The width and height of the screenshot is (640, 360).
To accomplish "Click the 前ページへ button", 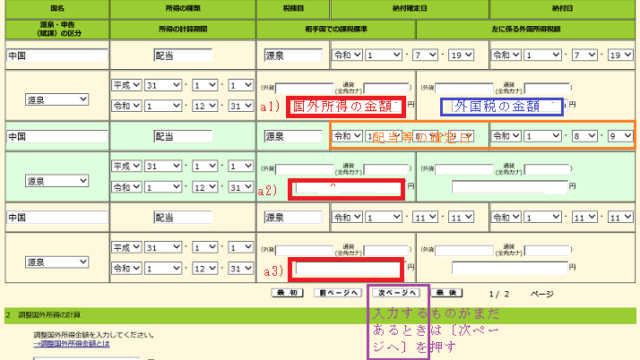I will 338,293.
